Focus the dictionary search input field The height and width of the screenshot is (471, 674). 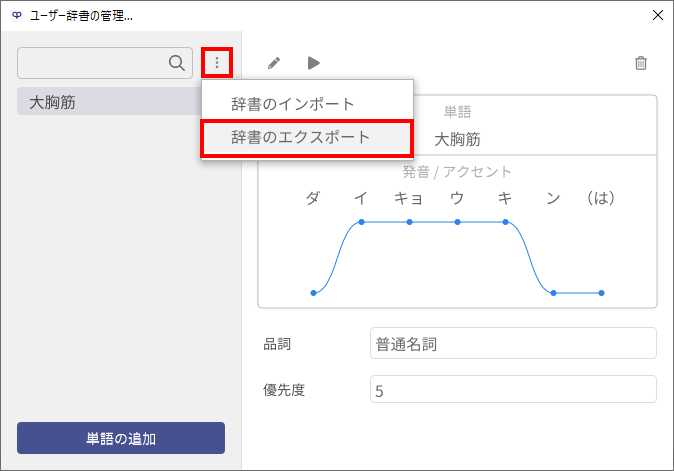coord(105,63)
